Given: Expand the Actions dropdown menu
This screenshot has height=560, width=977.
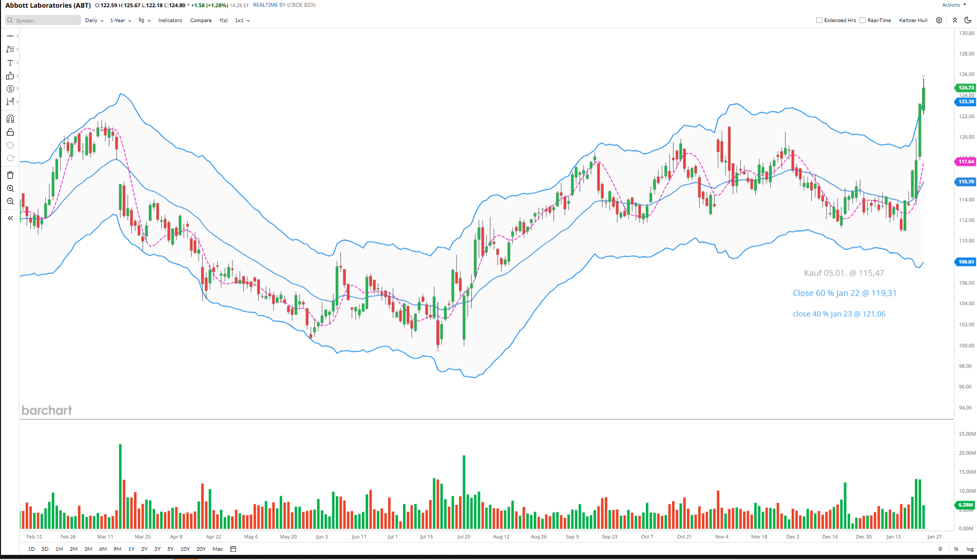Looking at the screenshot, I should point(954,5).
